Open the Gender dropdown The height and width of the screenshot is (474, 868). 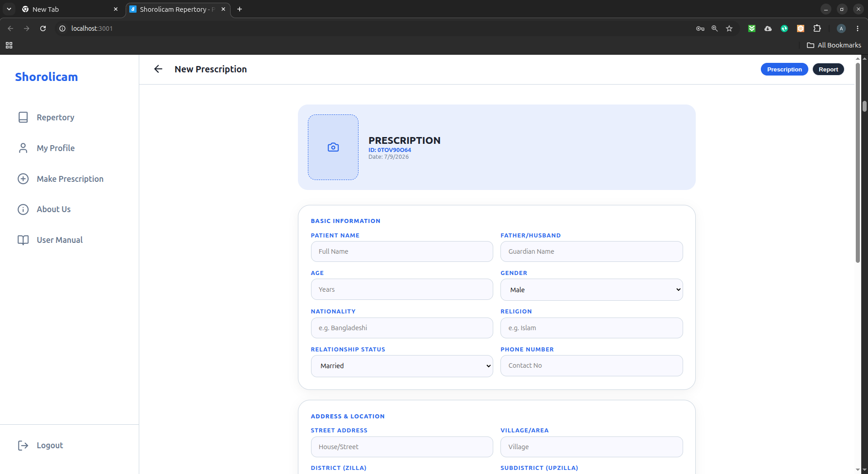click(591, 290)
